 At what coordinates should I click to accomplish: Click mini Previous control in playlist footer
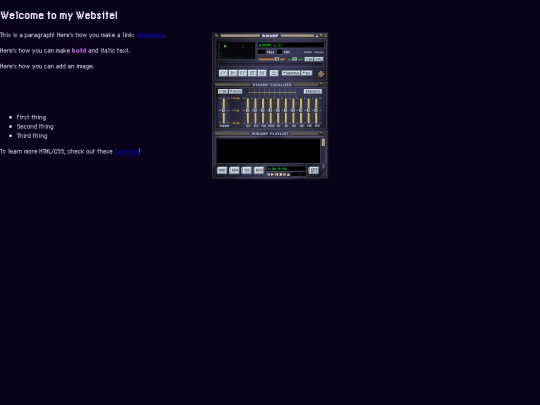pyautogui.click(x=269, y=175)
